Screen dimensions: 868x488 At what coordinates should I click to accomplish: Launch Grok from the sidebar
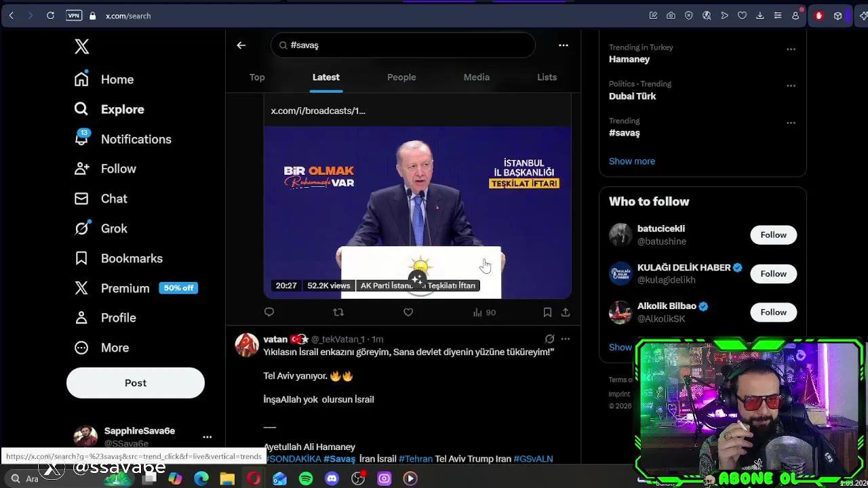pos(100,228)
